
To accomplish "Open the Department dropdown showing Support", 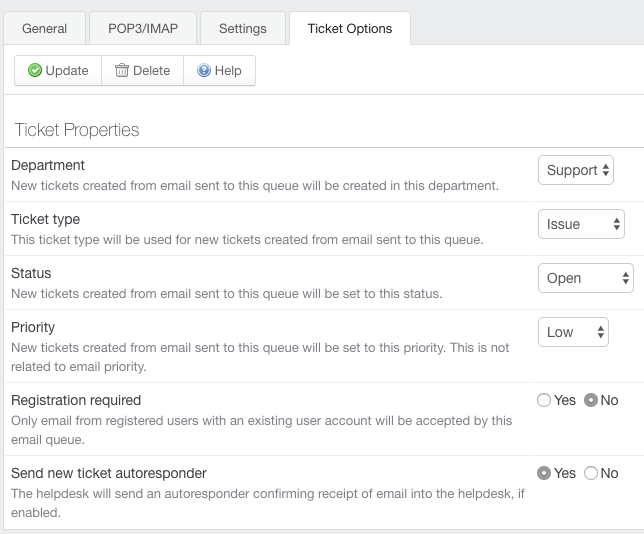I will (x=576, y=170).
